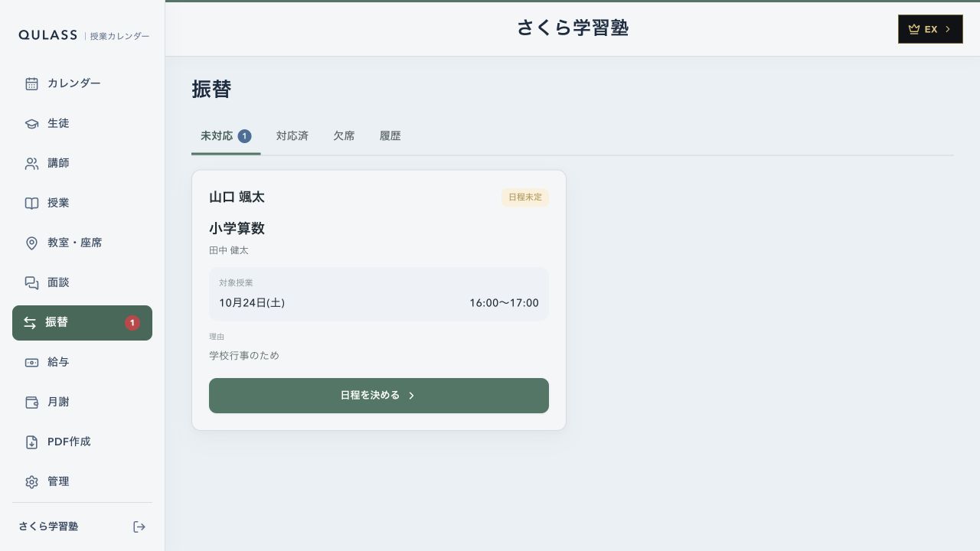Navigate to 授業 in the sidebar
980x551 pixels.
point(82,203)
